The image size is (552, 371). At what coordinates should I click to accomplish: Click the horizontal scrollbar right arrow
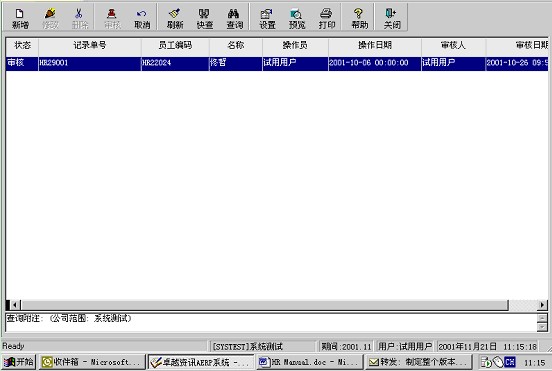542,305
